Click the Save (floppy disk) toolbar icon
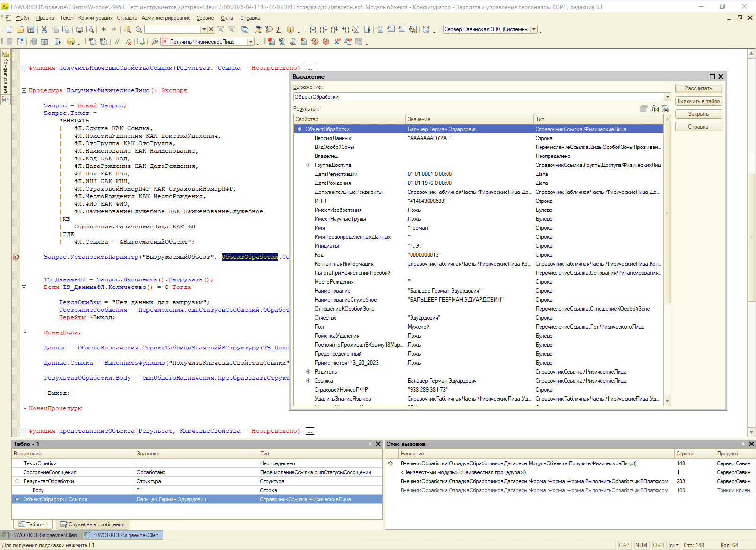 [31, 29]
